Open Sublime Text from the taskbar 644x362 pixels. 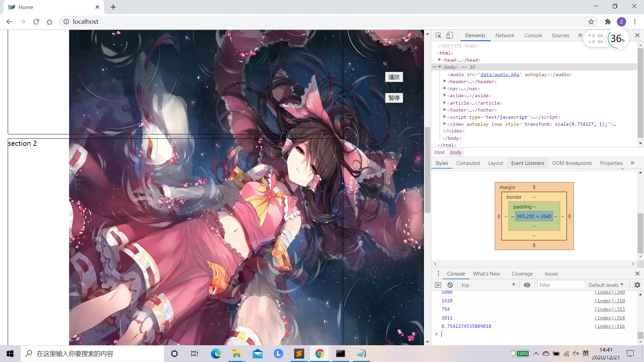pos(299,354)
